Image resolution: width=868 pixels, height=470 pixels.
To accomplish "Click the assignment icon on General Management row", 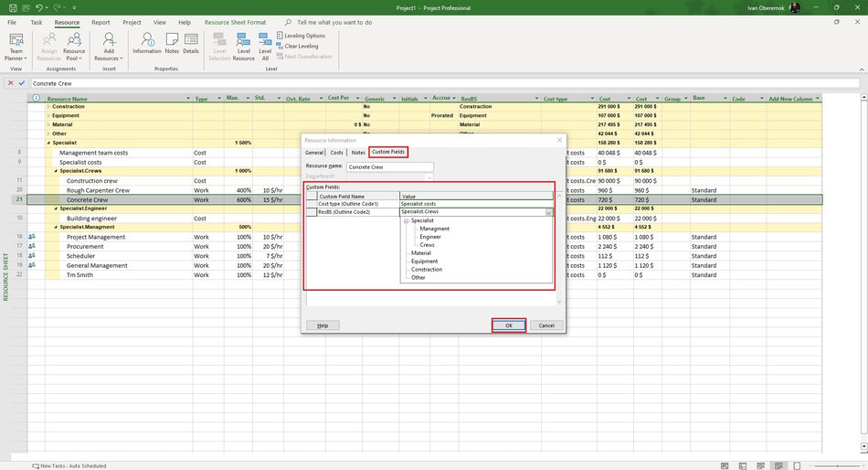I will coord(32,265).
